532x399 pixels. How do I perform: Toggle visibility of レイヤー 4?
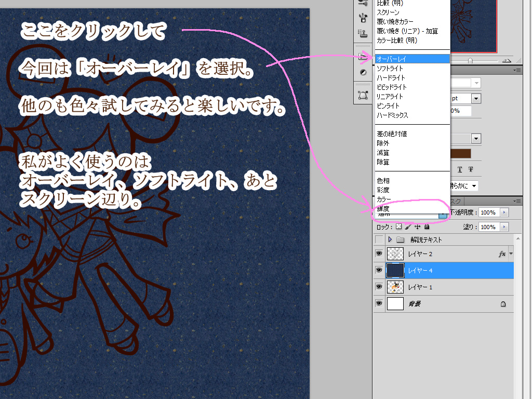pos(379,271)
